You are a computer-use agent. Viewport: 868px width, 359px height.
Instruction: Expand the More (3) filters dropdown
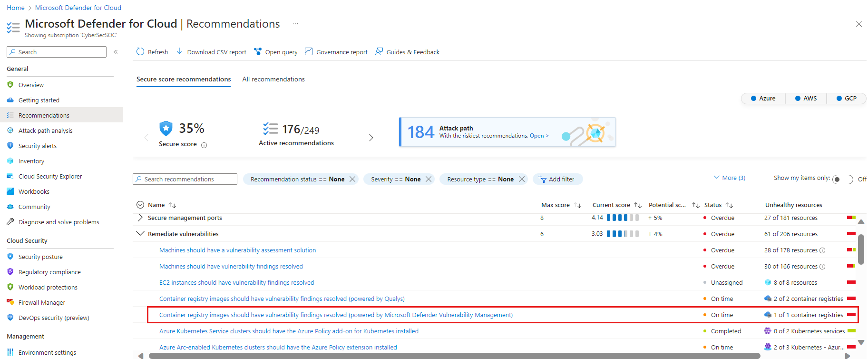pos(730,178)
